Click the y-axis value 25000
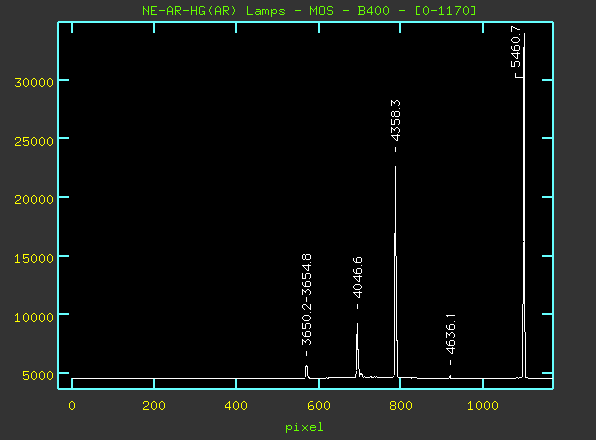596x440 pixels. [x=34, y=141]
